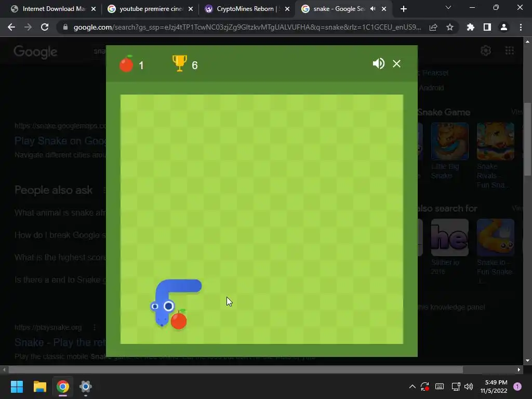Open the tab search dropdown

click(448, 7)
